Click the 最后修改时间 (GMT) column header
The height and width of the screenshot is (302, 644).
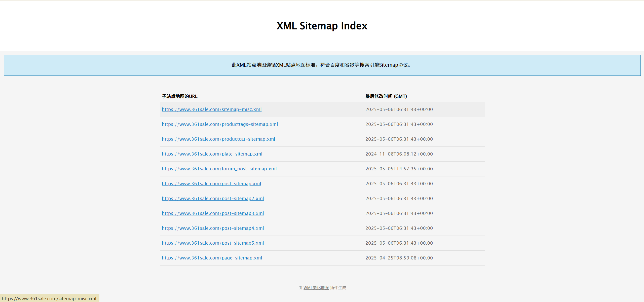[x=386, y=96]
